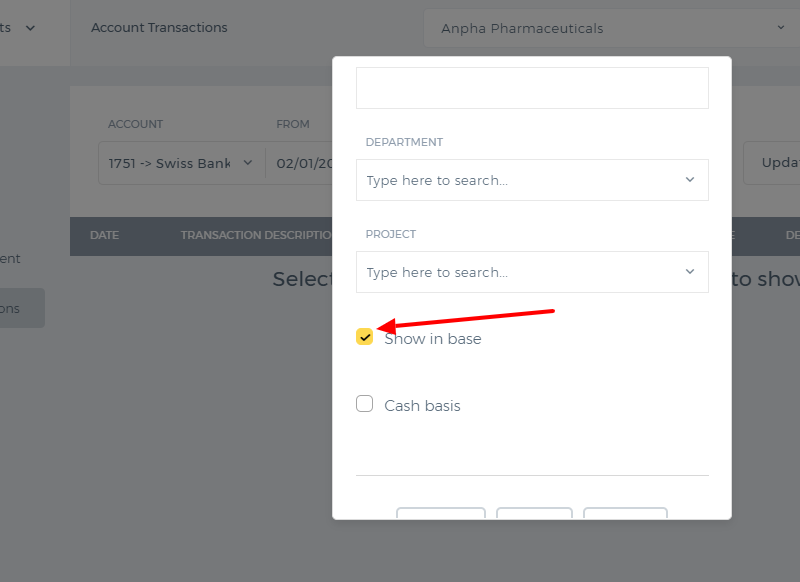
Task: Click the chevron arrow in Project field
Action: (690, 271)
